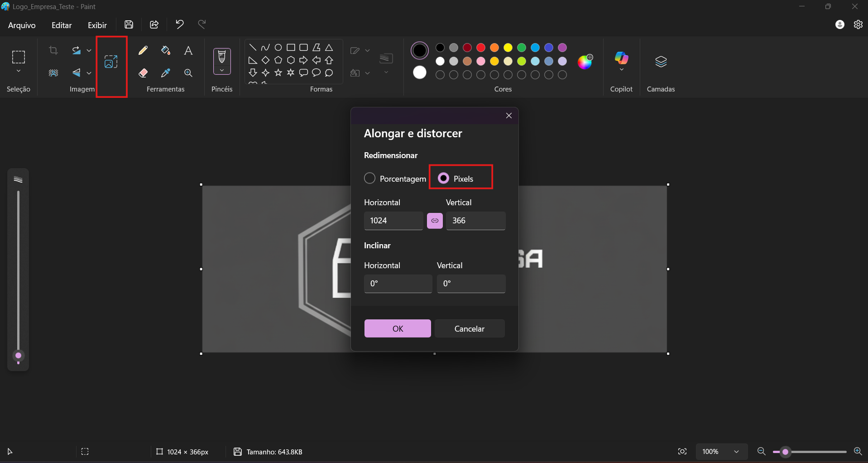Open the Resize and Skew tool
868x463 pixels.
[x=111, y=62]
